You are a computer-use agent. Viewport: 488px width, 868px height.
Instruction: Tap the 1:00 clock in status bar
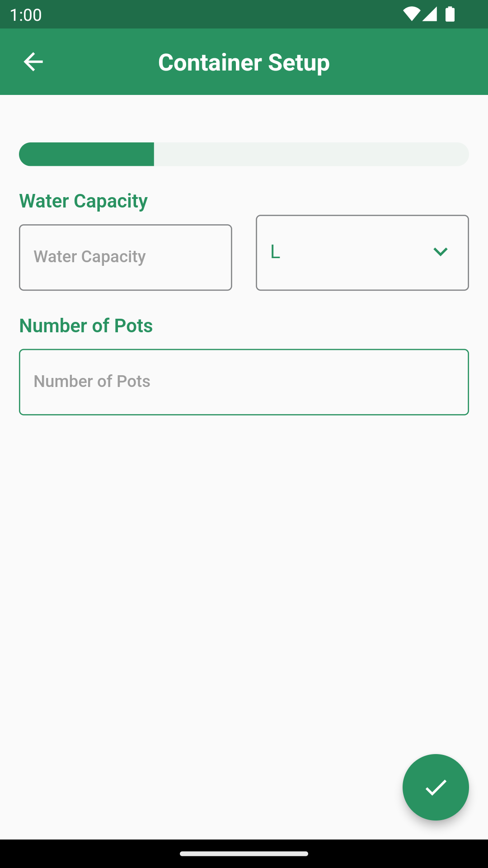point(26,15)
